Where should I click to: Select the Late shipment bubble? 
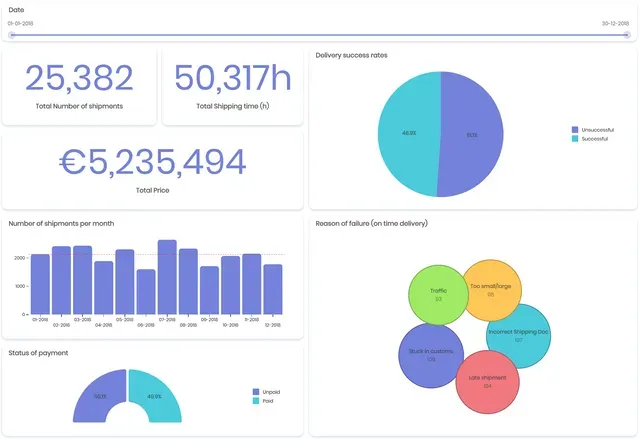(487, 382)
